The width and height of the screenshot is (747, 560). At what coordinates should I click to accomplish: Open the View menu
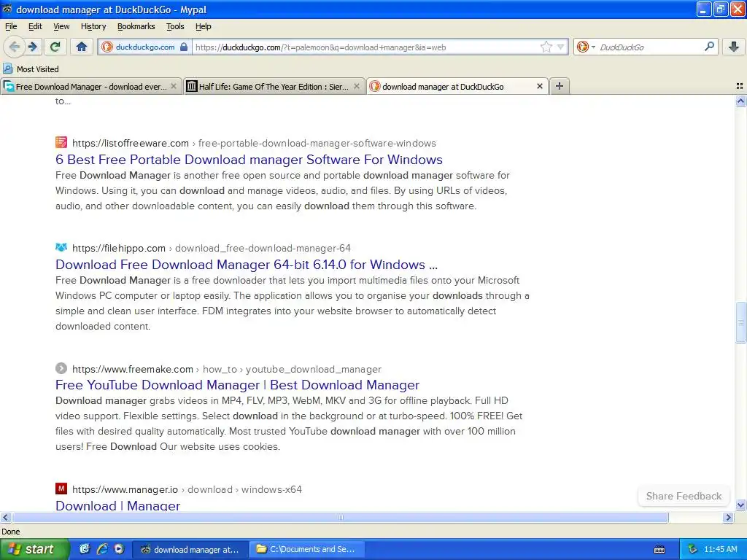coord(61,26)
